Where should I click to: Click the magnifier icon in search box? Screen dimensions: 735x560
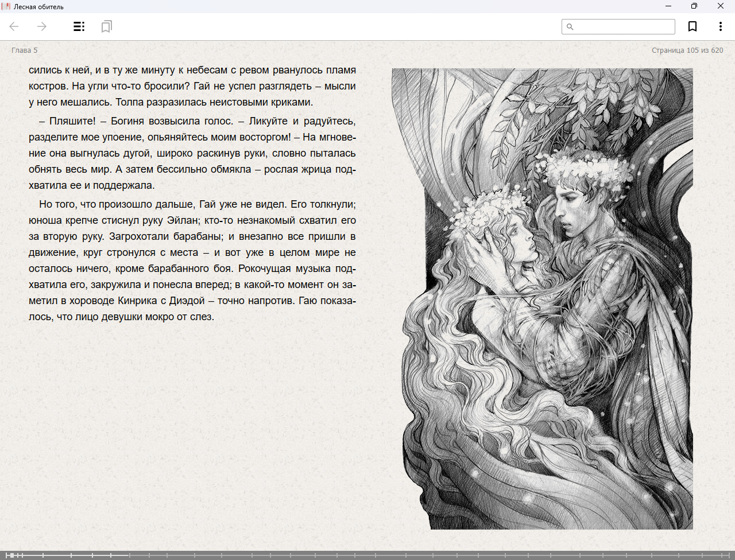(570, 27)
